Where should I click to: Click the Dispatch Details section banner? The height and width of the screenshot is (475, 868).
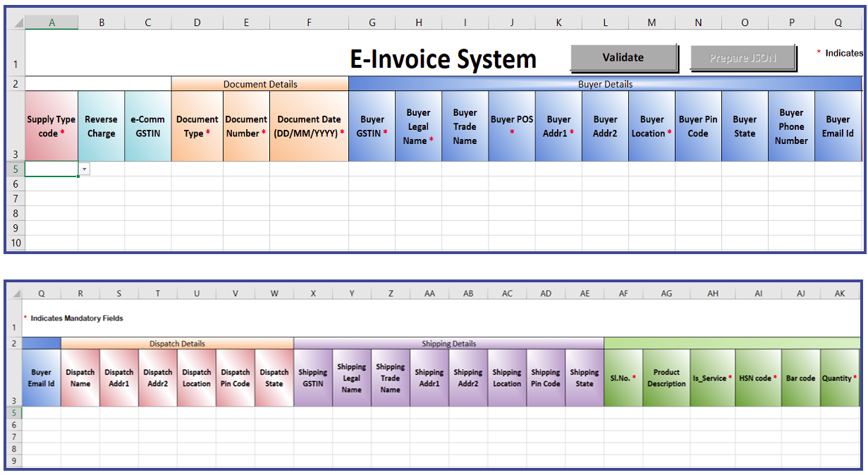pos(177,343)
